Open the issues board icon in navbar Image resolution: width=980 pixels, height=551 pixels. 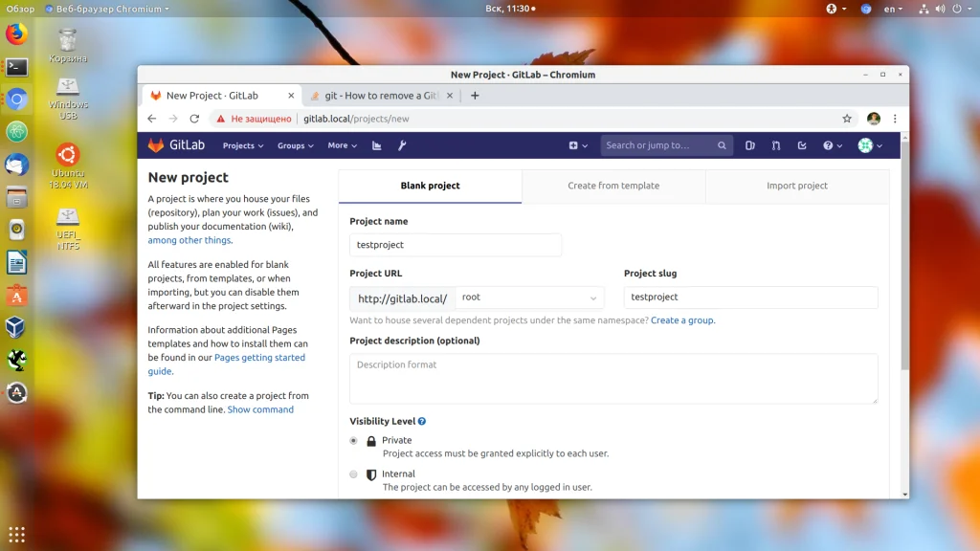coord(750,145)
